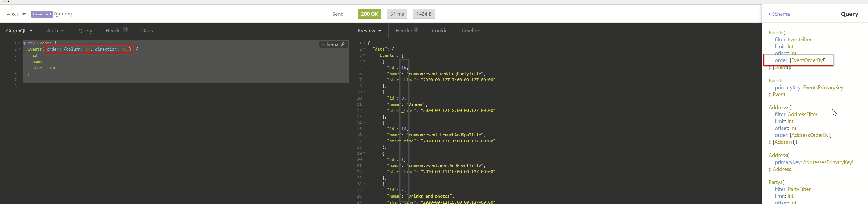Open the Timeline tab
868x204 pixels.
(470, 31)
